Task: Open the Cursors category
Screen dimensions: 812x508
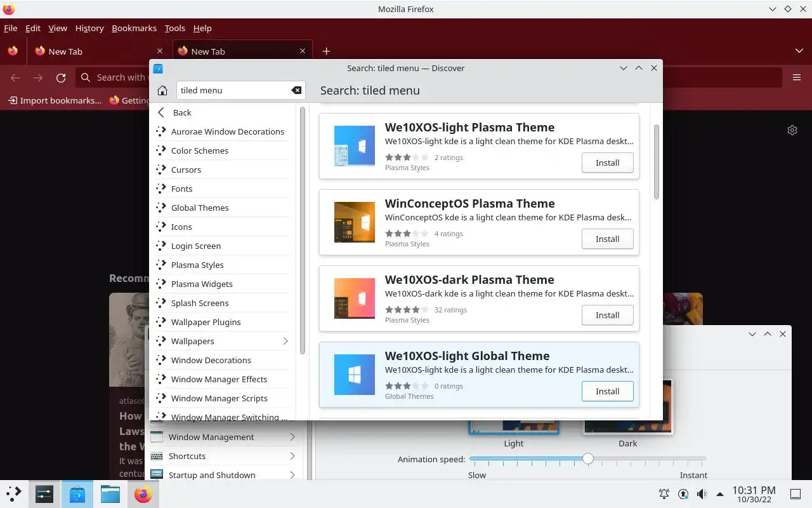Action: pyautogui.click(x=222, y=170)
